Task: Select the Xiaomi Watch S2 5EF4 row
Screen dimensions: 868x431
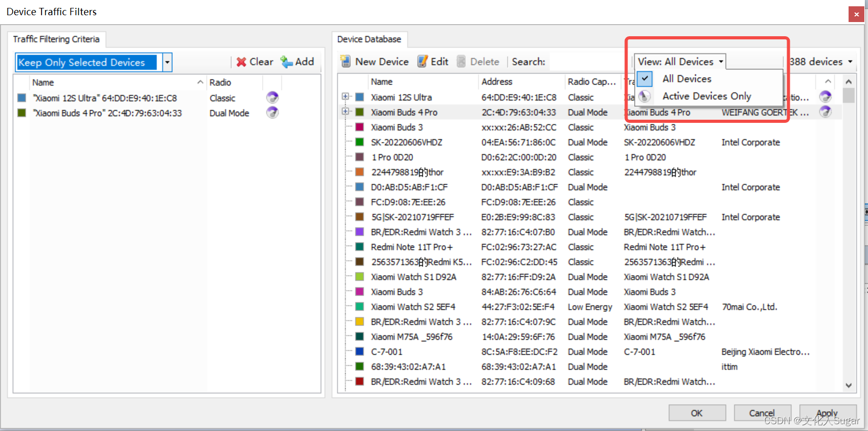Action: tap(591, 307)
